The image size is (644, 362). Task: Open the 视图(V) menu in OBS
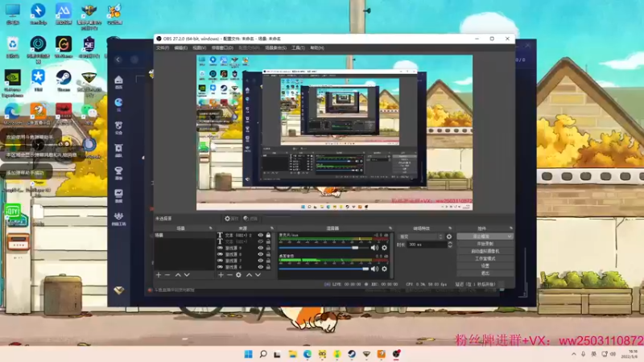pyautogui.click(x=199, y=48)
